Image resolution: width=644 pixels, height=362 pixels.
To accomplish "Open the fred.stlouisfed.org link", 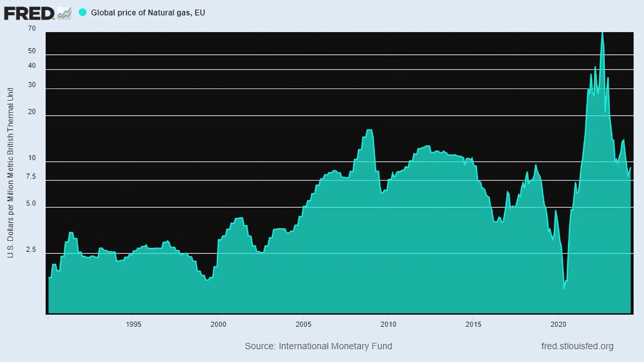I will coord(577,346).
